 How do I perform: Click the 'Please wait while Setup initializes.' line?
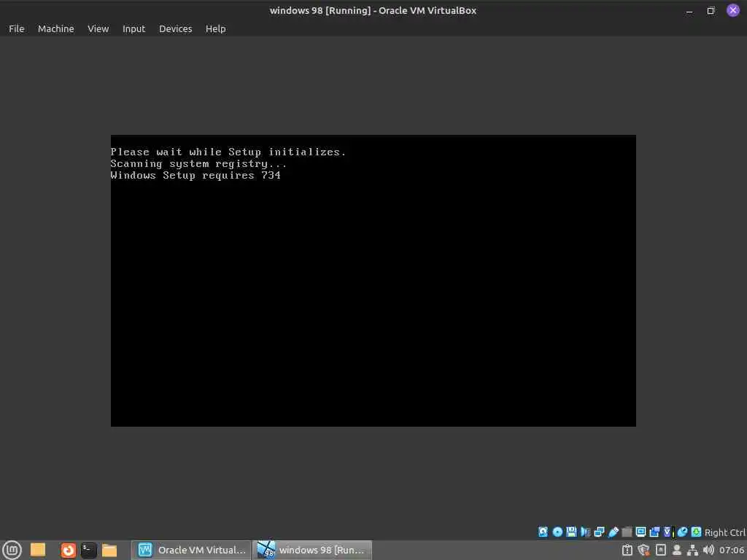[228, 152]
